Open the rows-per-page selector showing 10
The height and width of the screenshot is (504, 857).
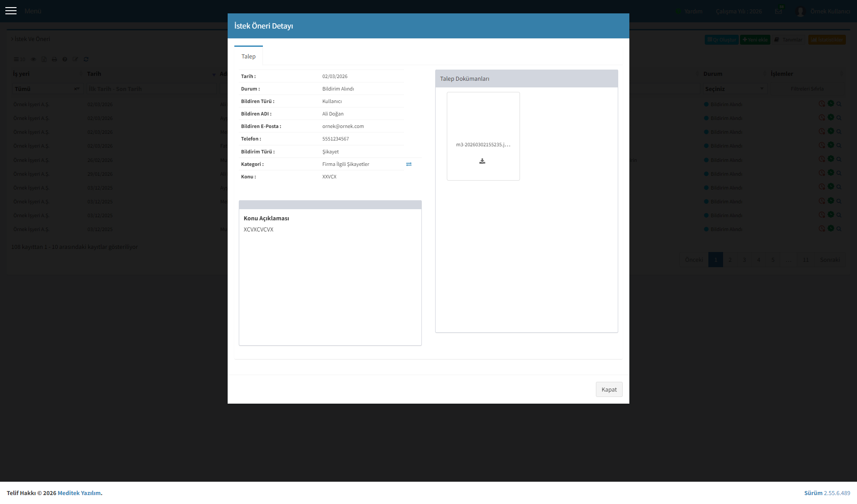tap(20, 59)
